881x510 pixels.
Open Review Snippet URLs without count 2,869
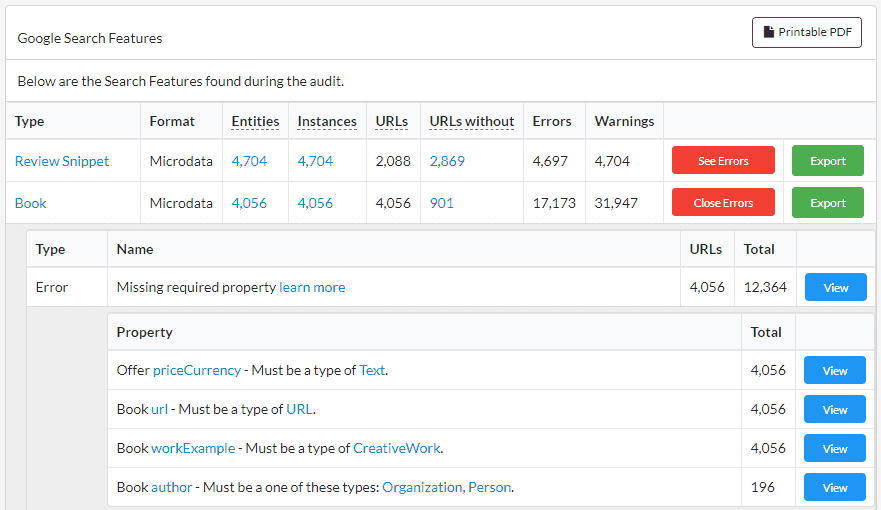(447, 161)
